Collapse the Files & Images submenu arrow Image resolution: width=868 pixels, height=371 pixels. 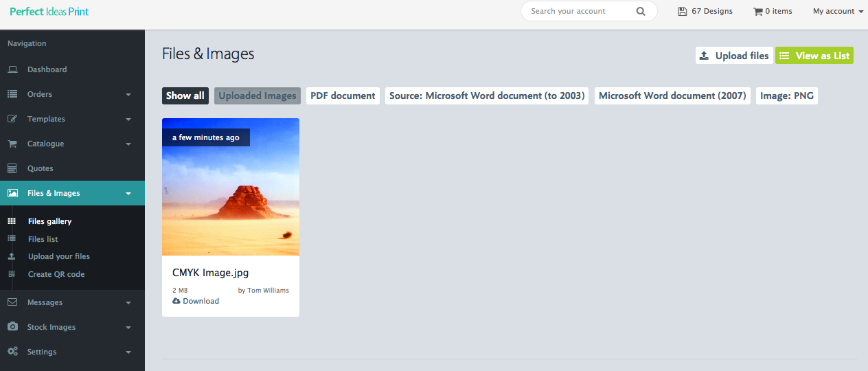coord(128,194)
